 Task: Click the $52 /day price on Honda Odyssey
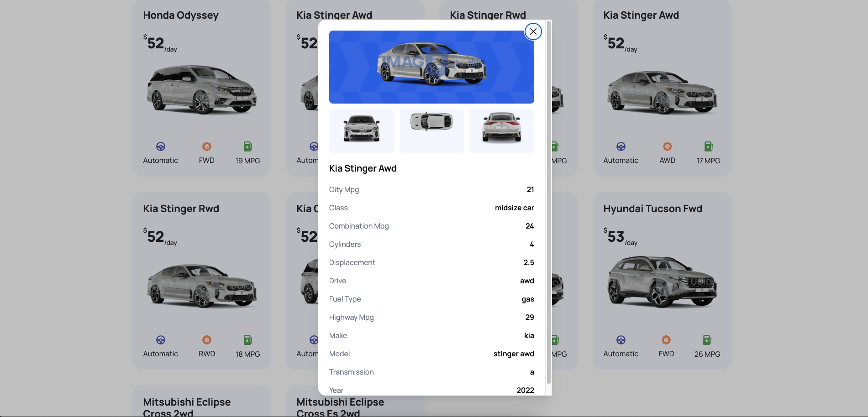[x=160, y=43]
